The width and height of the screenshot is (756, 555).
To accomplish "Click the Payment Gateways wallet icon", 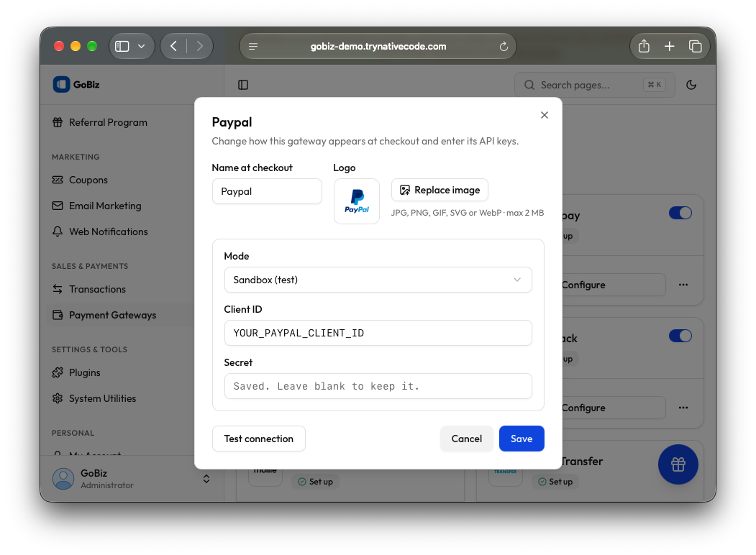I will (58, 315).
